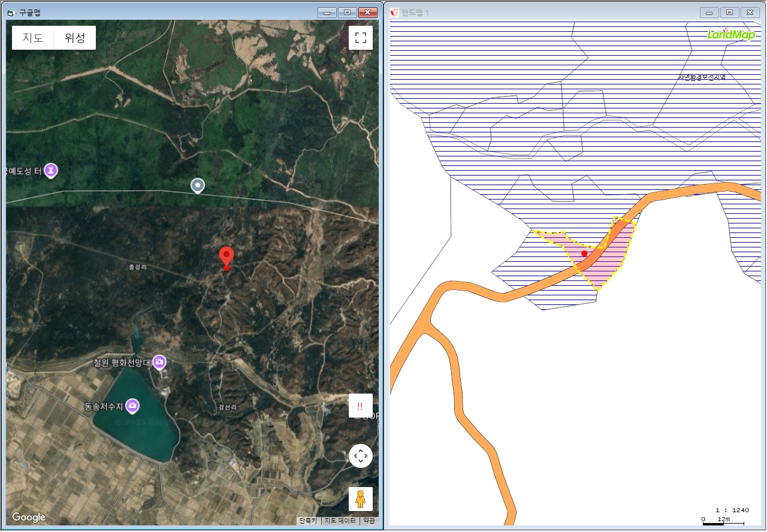
Task: Open the Google logo link
Action: point(29,518)
